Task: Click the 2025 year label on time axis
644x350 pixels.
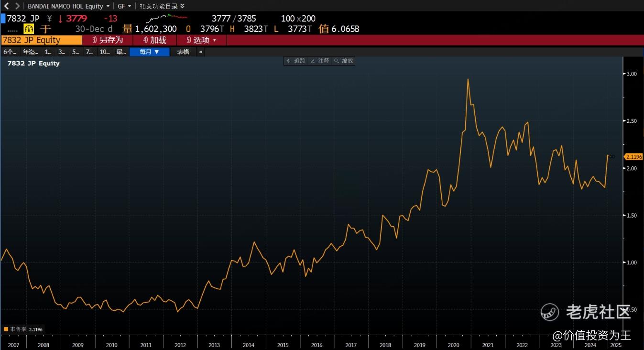Action: [615, 345]
